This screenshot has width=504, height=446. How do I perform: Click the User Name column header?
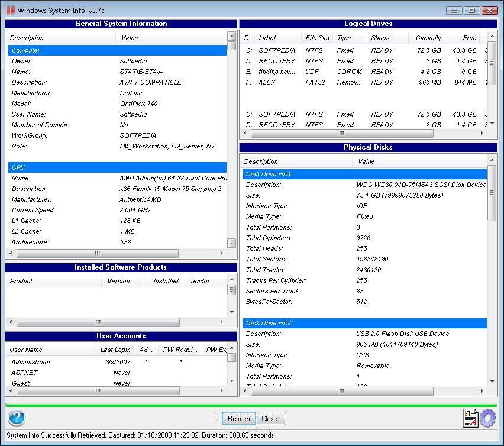point(50,350)
